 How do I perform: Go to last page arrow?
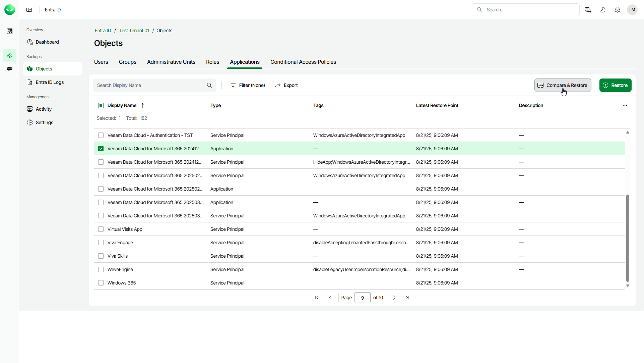point(407,298)
